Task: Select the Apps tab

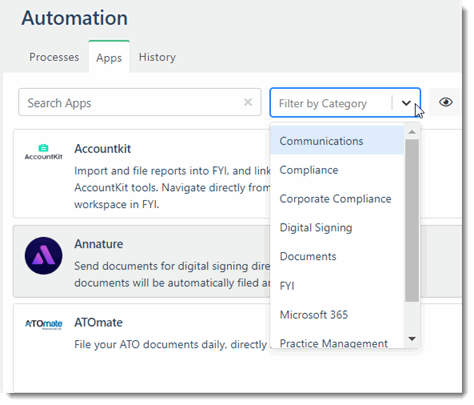Action: pyautogui.click(x=109, y=57)
